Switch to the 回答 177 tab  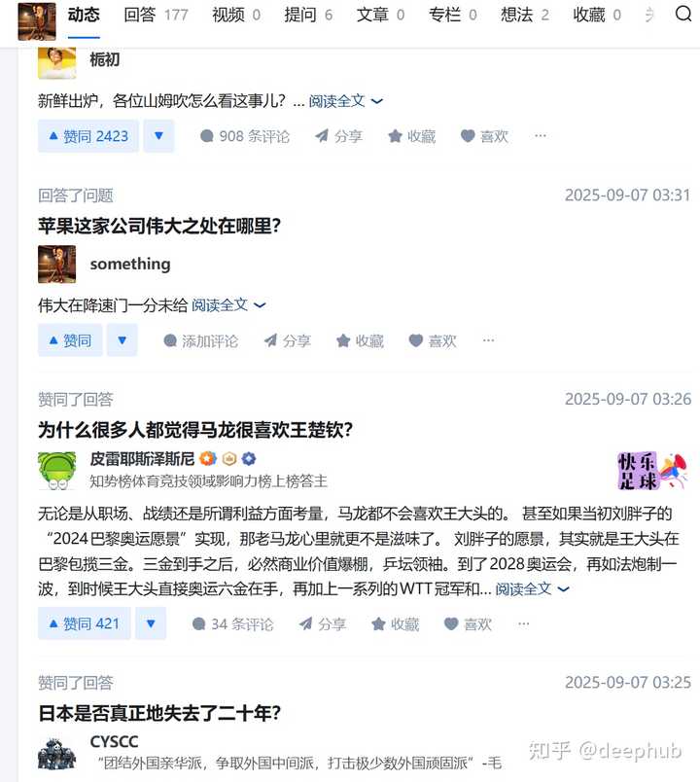156,15
